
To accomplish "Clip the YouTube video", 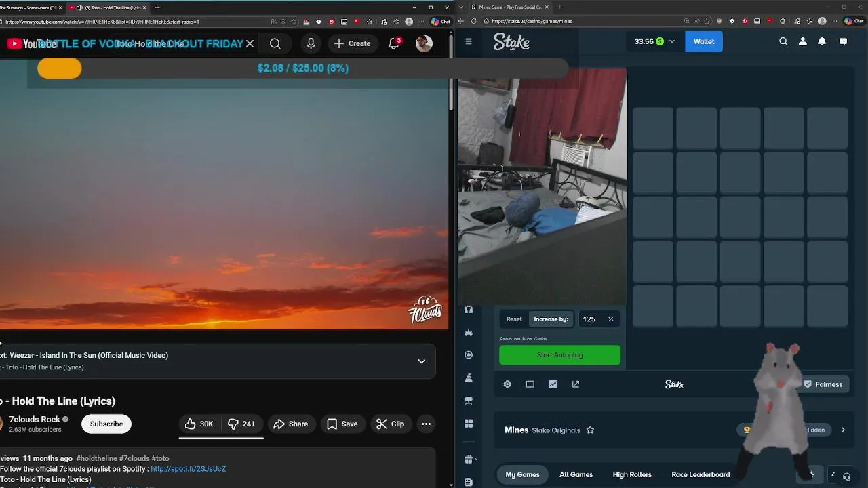I will [x=390, y=424].
